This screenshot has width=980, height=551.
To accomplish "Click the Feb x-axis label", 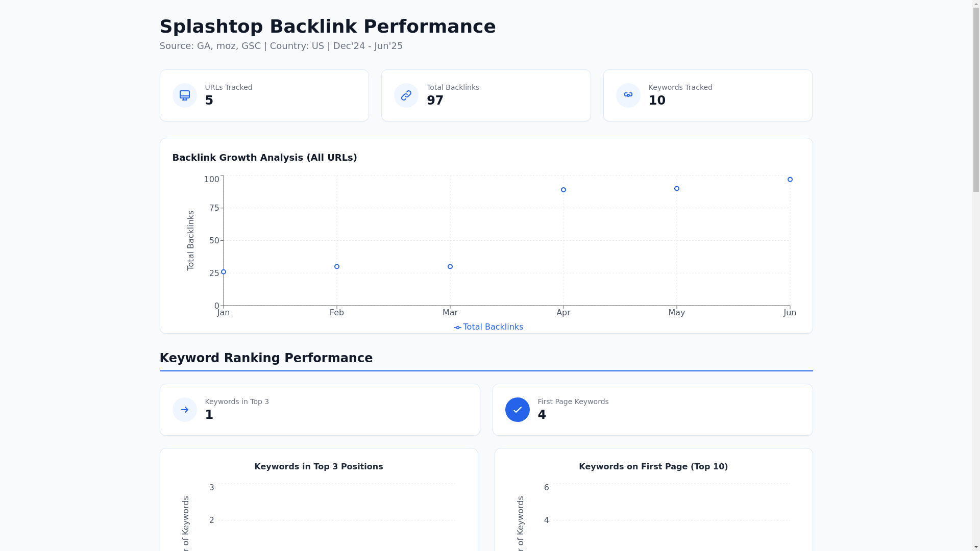I will pos(337,313).
